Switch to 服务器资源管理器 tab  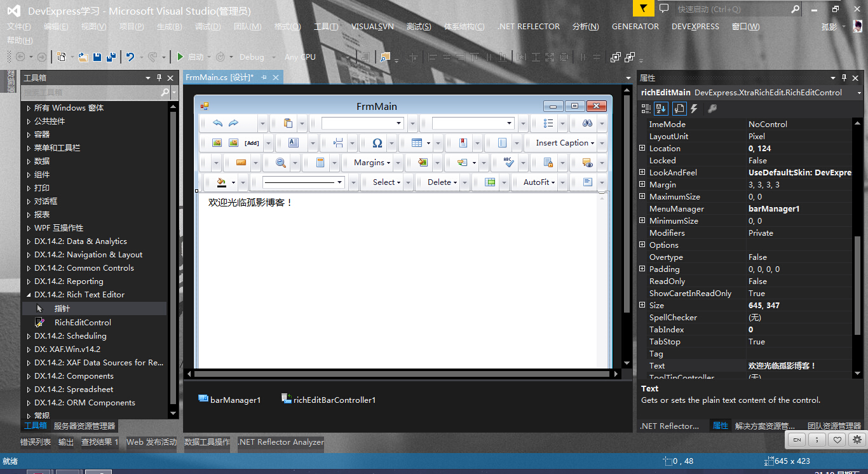(x=85, y=426)
